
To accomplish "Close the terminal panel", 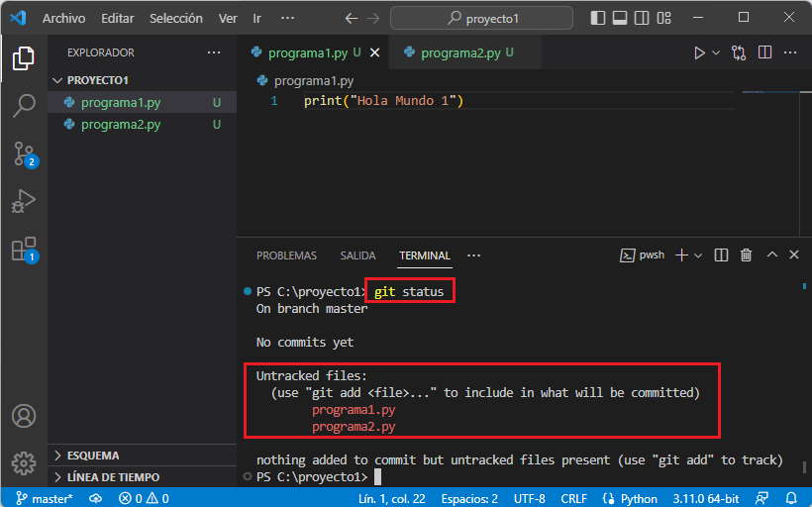I will pos(794,254).
